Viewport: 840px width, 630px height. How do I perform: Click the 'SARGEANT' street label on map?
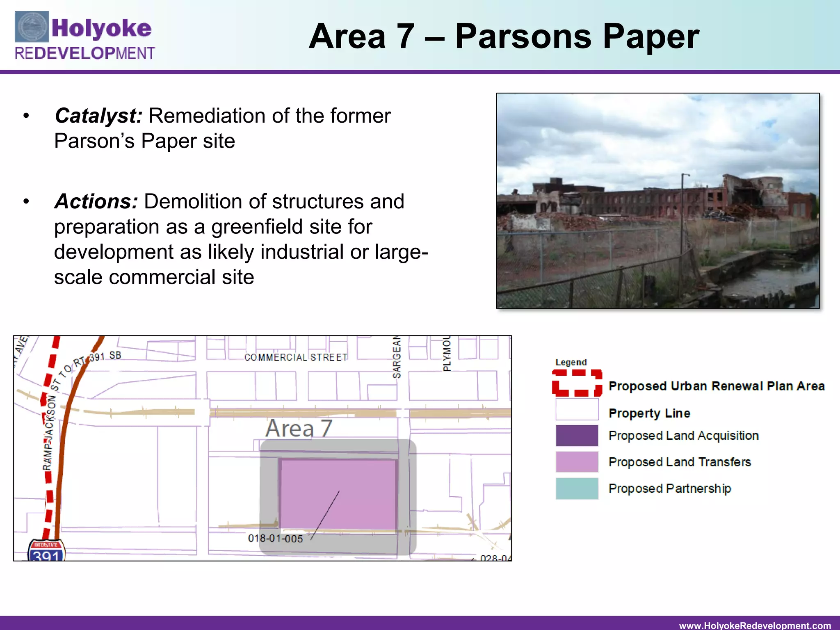tap(396, 357)
